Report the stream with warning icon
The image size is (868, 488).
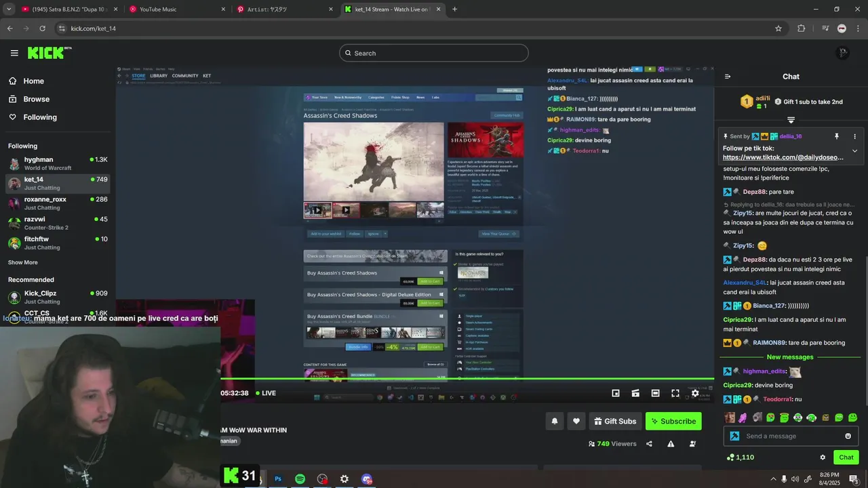coord(671,444)
